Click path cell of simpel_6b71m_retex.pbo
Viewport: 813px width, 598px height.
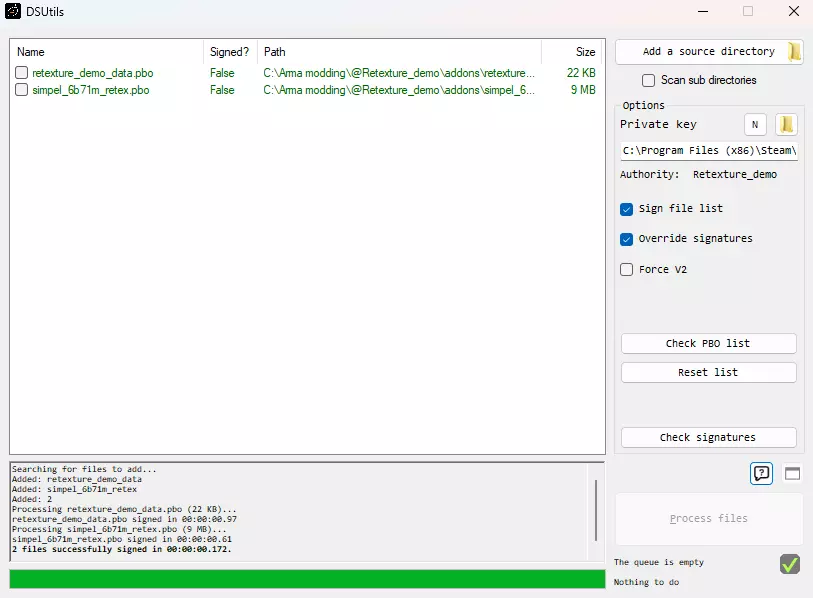(x=399, y=90)
